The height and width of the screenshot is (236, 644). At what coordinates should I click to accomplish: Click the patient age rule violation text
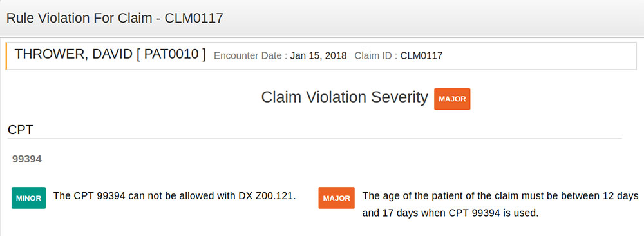click(500, 204)
